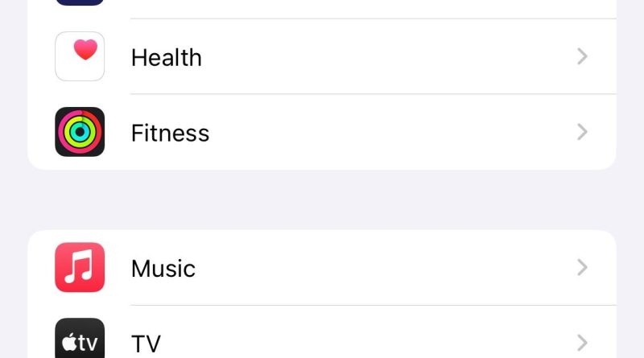Select the Music label text

pyautogui.click(x=163, y=269)
